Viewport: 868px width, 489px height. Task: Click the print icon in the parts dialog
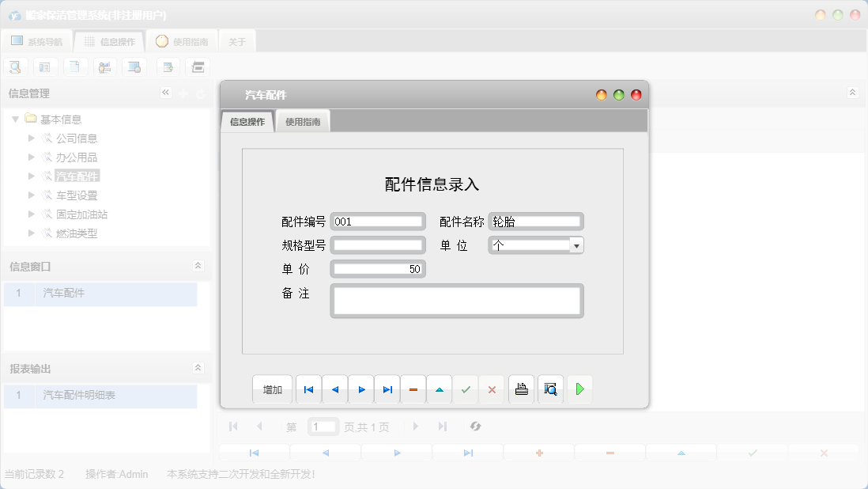point(521,389)
